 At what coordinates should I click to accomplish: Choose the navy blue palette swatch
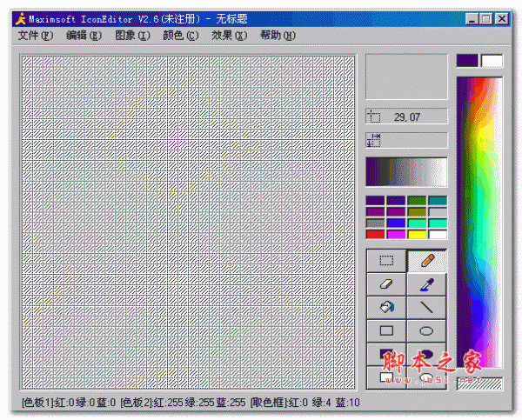click(396, 200)
